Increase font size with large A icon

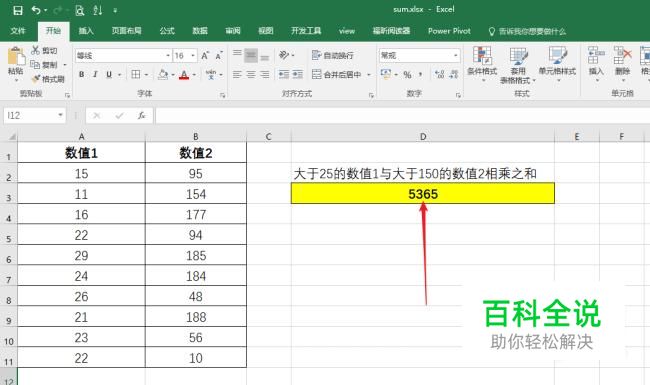(x=205, y=56)
